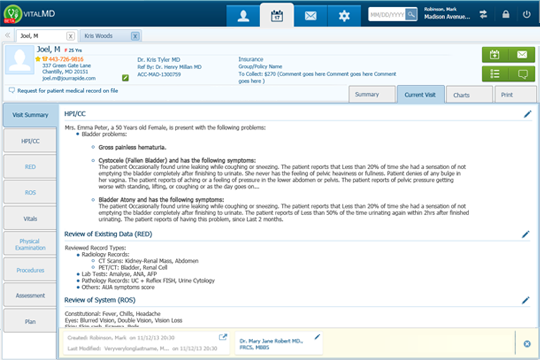Click the switch location arrows icon
Screen dimensions: 540x360
[483, 14]
